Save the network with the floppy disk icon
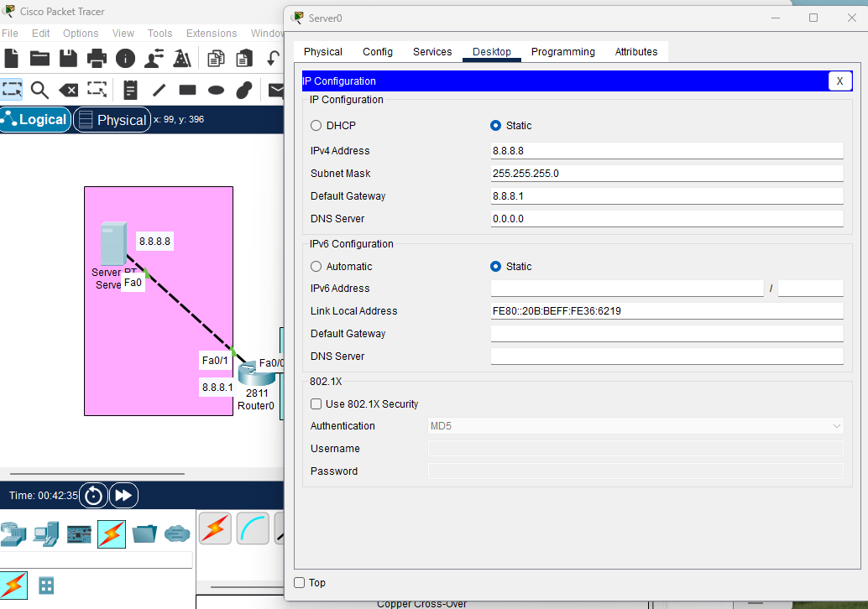This screenshot has height=609, width=868. (x=68, y=58)
